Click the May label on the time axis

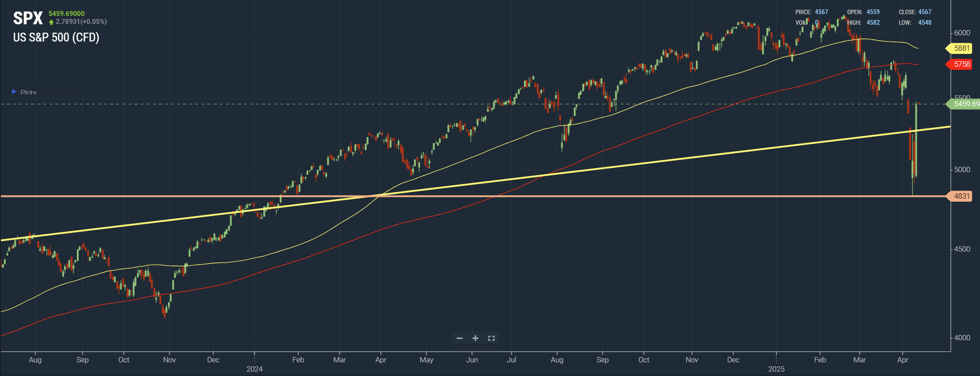click(426, 360)
